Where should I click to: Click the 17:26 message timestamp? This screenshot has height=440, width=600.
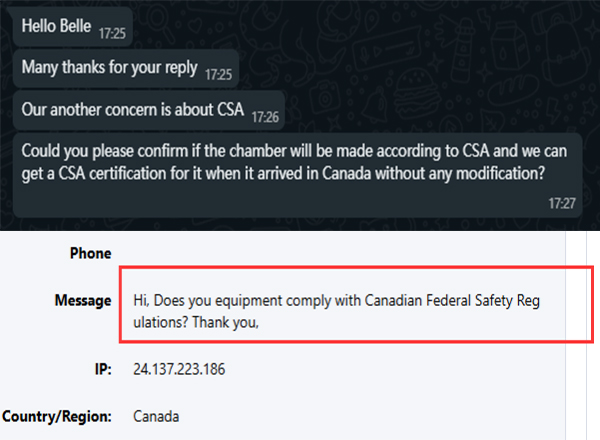(264, 115)
